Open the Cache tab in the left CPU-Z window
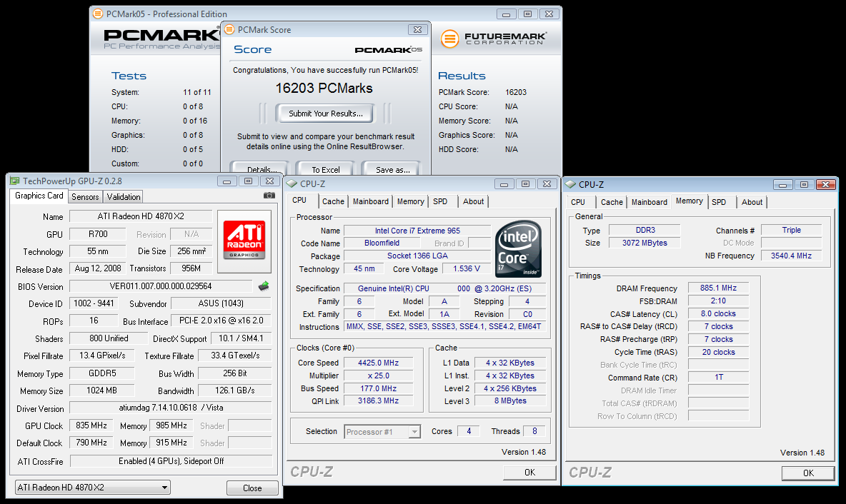Screen dimensions: 846x504 (x=333, y=201)
